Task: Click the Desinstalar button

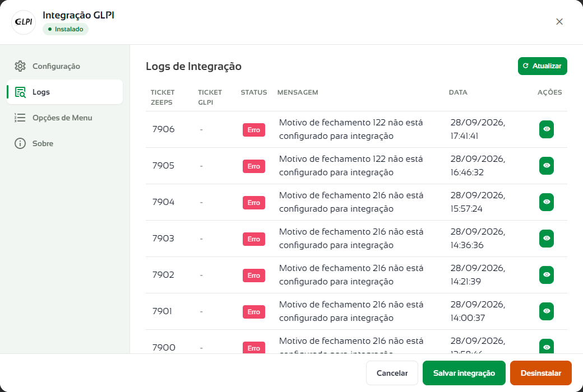Action: [x=540, y=373]
